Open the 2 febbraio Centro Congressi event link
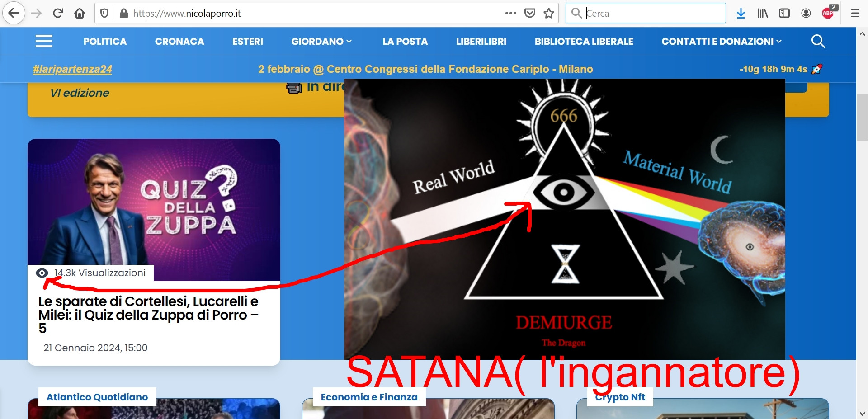 425,69
